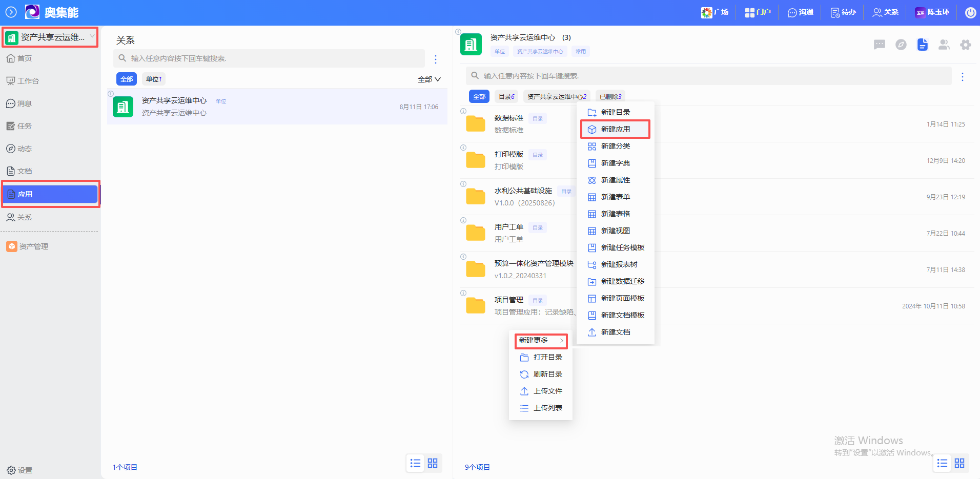Click the search field in the relations panel
The image size is (980, 479).
(x=269, y=58)
